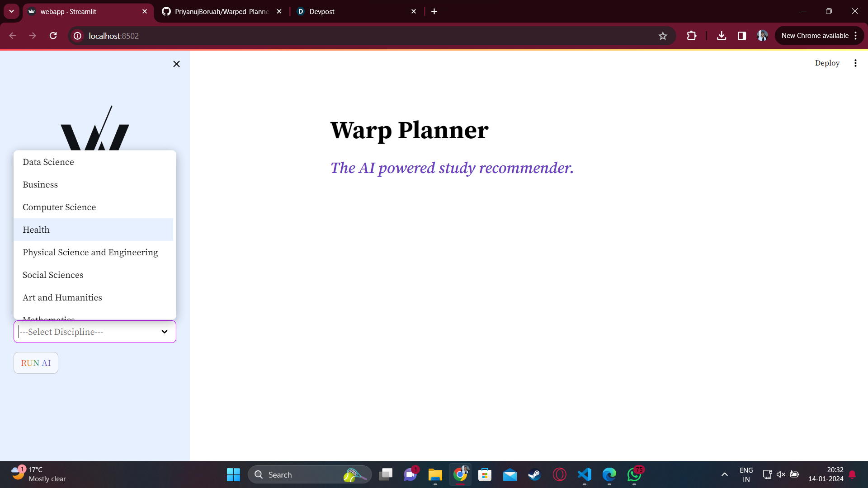Image resolution: width=868 pixels, height=488 pixels.
Task: Open Chrome downloads icon
Action: click(x=721, y=36)
